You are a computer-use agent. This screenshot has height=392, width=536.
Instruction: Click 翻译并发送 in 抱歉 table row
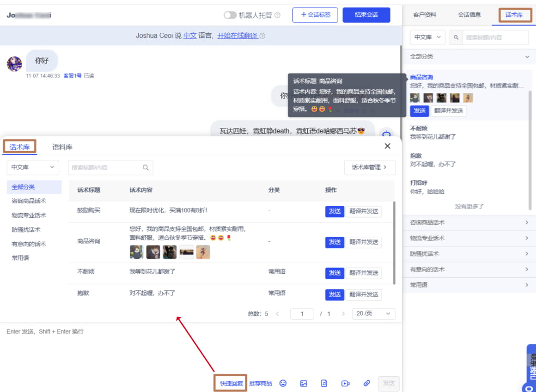(364, 294)
